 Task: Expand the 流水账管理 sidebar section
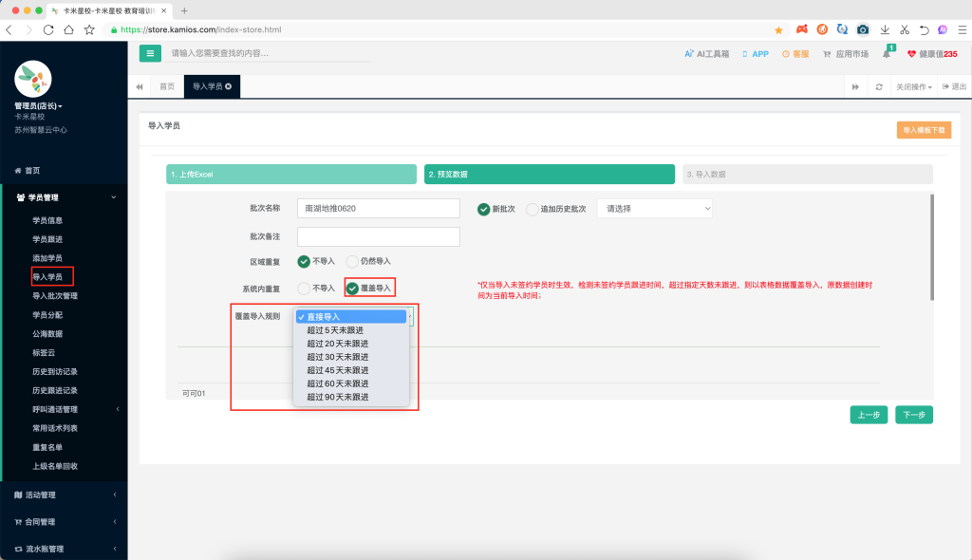click(x=64, y=549)
